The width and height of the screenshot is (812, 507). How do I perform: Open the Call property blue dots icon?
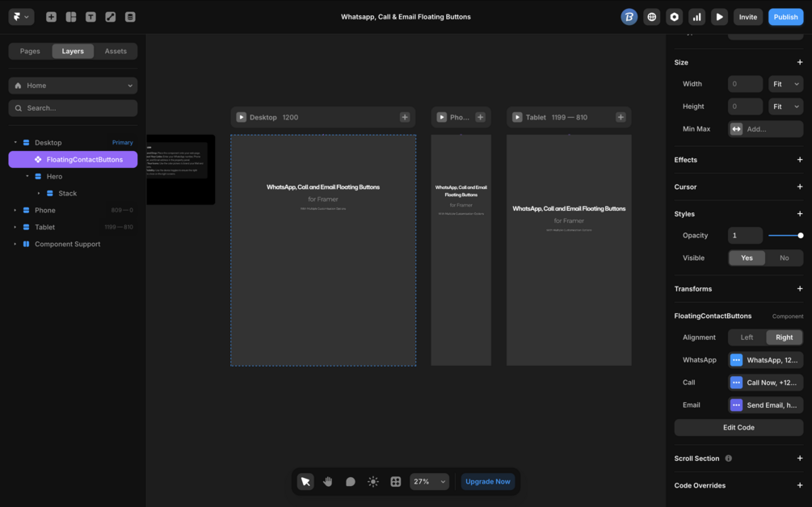click(736, 383)
